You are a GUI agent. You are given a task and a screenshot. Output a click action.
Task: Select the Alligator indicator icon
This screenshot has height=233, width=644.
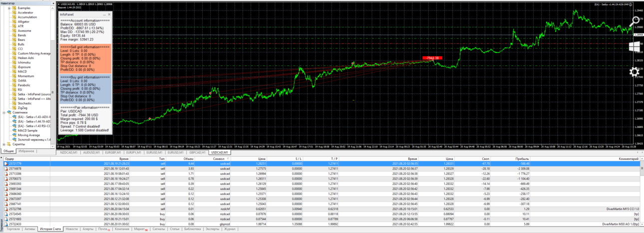[14, 21]
